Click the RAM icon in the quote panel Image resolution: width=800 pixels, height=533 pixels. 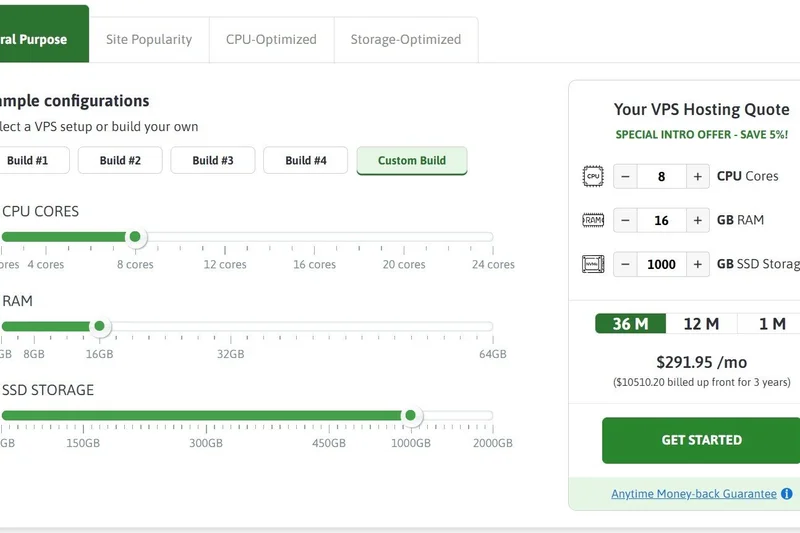pos(593,220)
